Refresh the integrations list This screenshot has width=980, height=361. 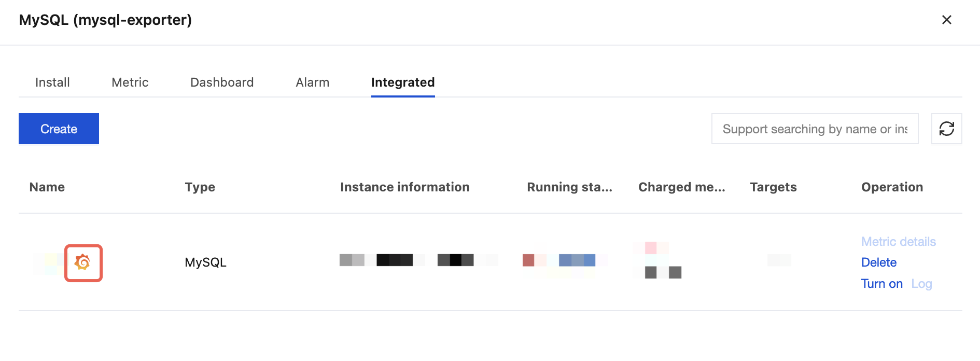[x=946, y=129]
